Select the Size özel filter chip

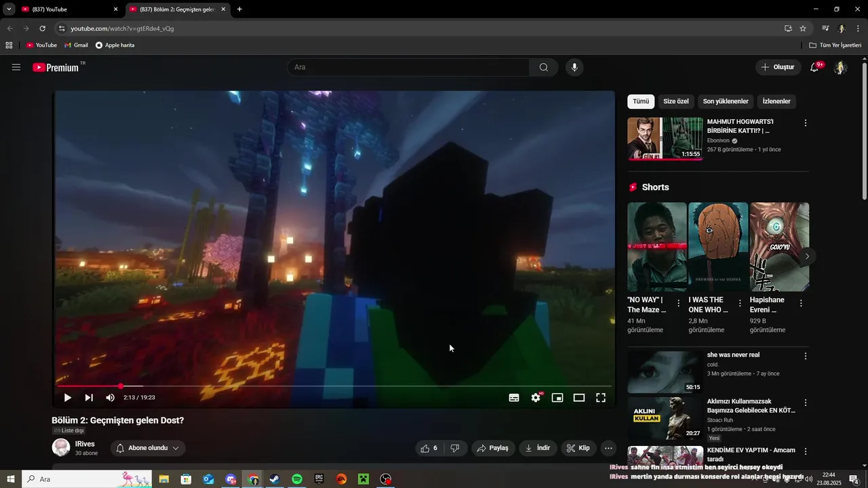coord(675,102)
